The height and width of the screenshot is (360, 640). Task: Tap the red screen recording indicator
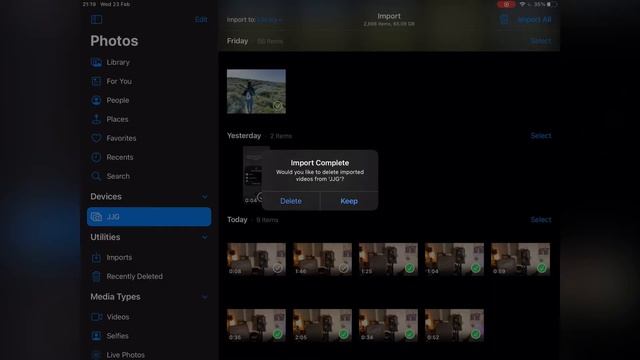coord(506,4)
